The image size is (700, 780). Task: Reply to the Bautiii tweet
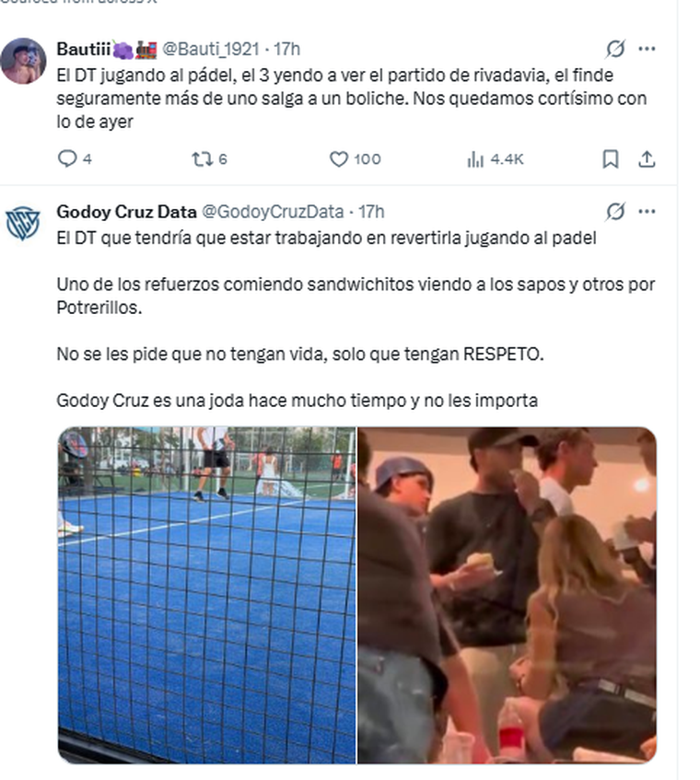[x=74, y=159]
